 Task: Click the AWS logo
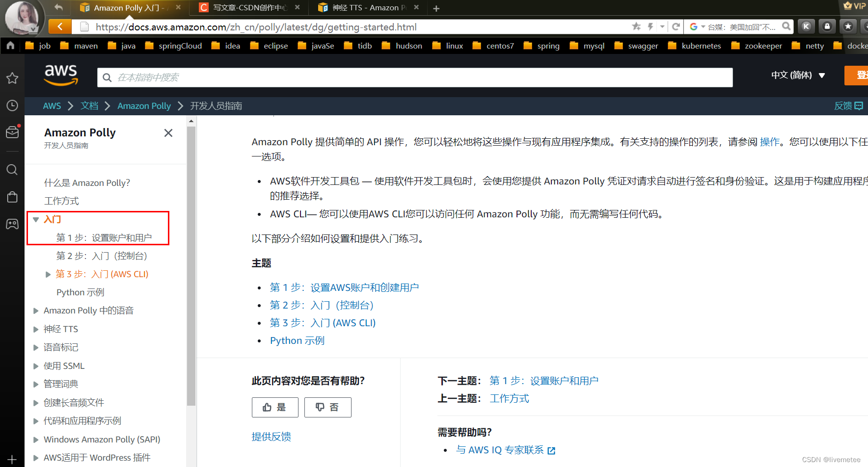(x=61, y=75)
